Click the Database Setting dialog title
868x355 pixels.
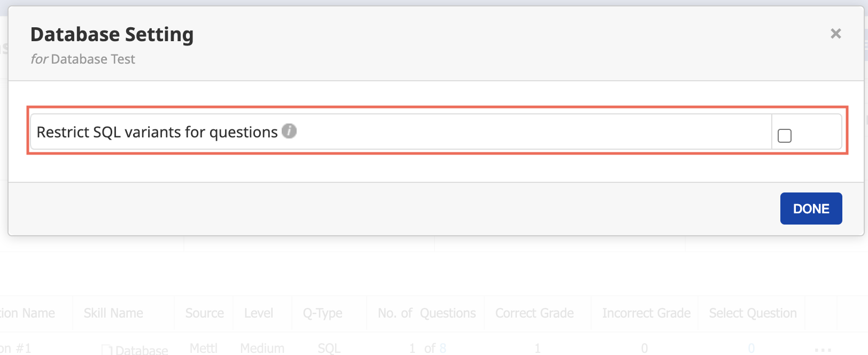click(x=112, y=34)
